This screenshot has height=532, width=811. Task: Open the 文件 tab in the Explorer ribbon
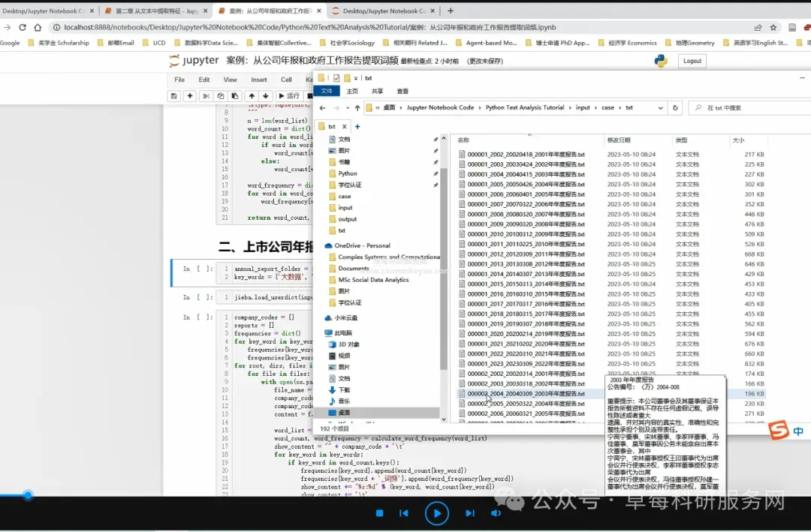point(327,91)
